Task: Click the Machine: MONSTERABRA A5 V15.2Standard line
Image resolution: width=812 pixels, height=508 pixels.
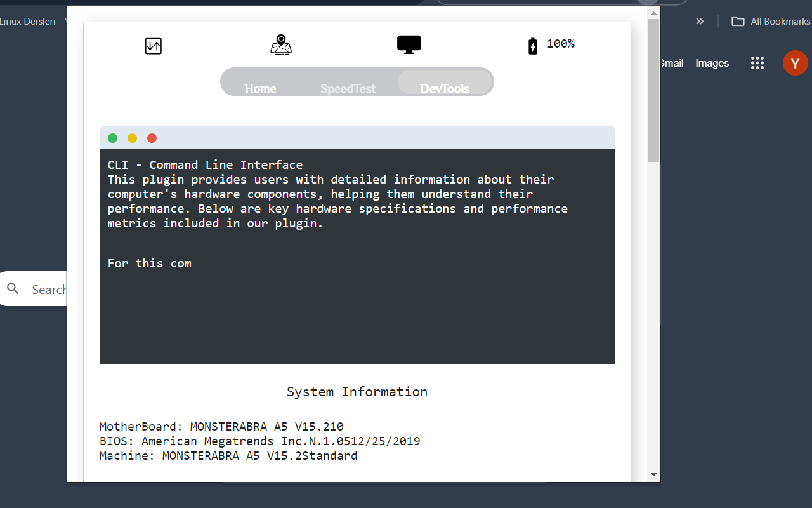Action: (228, 456)
